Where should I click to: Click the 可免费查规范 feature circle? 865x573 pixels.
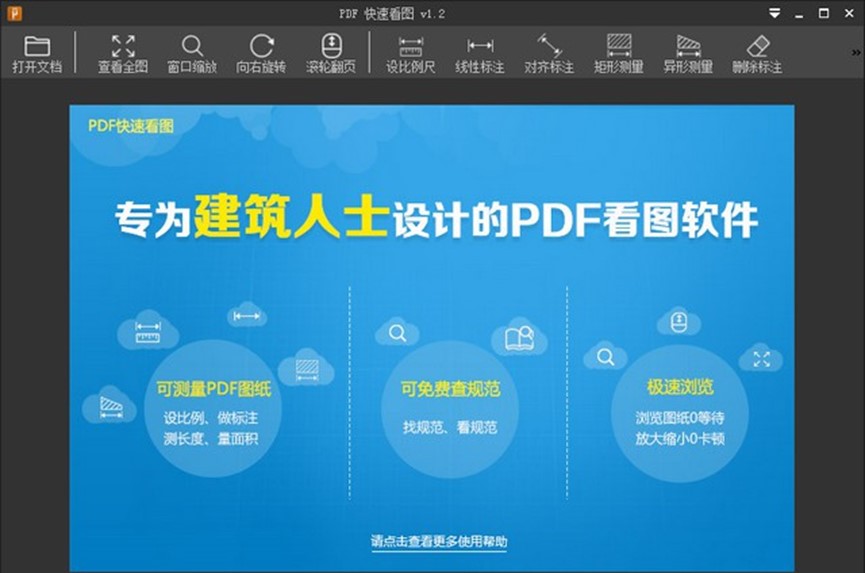pyautogui.click(x=450, y=410)
